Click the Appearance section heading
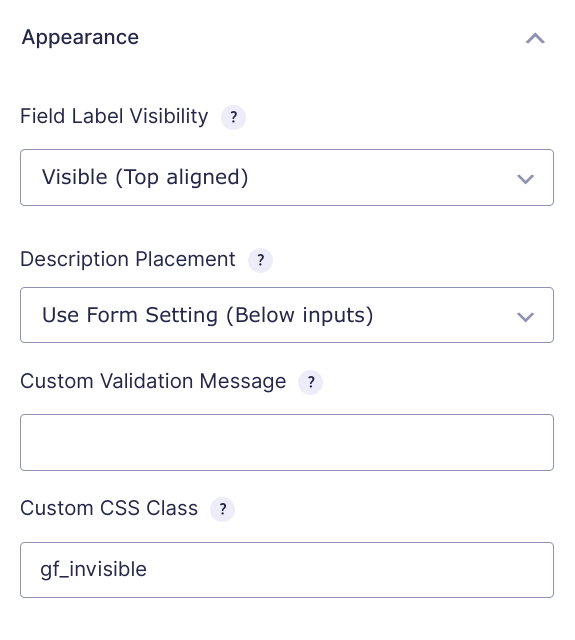The height and width of the screenshot is (640, 575). pyautogui.click(x=80, y=38)
